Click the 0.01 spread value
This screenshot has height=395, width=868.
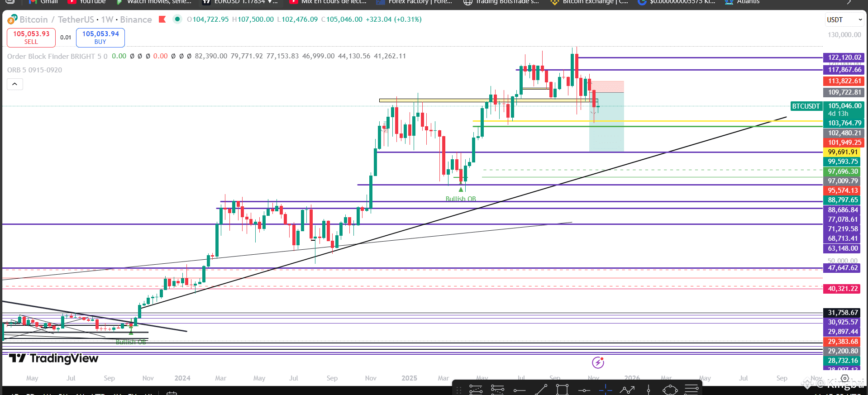(66, 38)
